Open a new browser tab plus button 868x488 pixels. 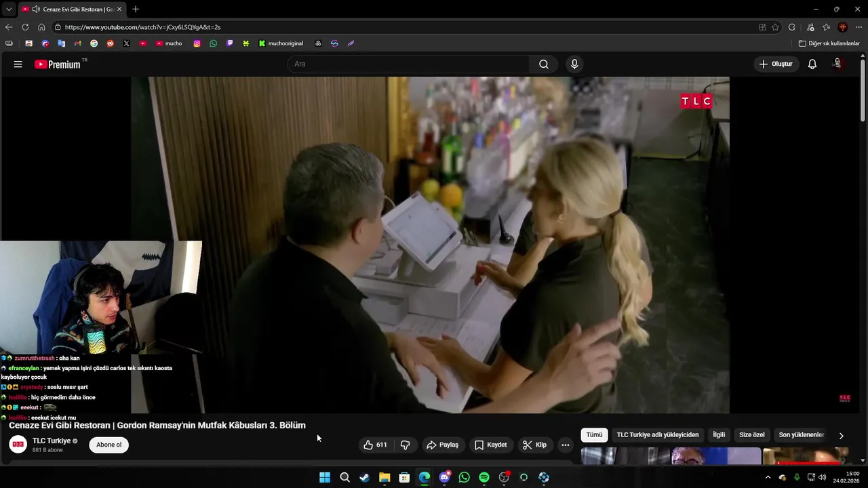(136, 9)
